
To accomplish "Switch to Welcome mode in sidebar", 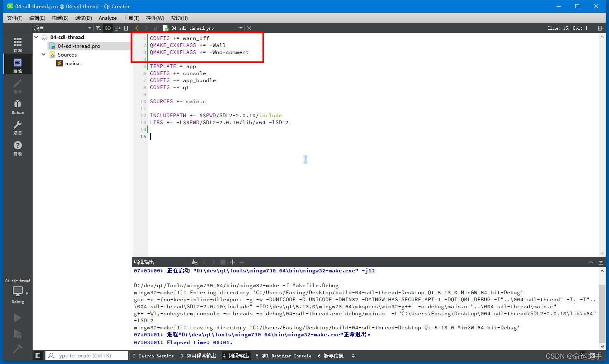I will 17,45.
